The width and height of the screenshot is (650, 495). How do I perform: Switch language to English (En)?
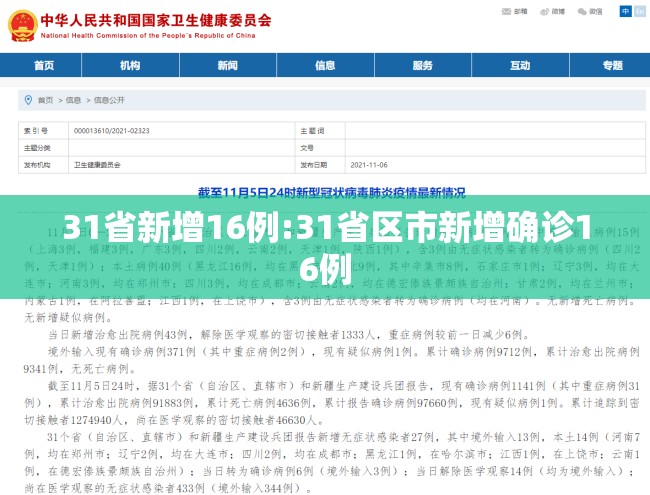(x=640, y=11)
